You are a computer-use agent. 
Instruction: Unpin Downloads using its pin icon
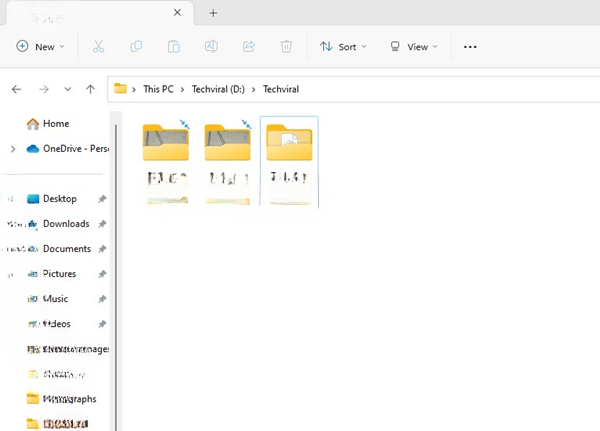[102, 224]
